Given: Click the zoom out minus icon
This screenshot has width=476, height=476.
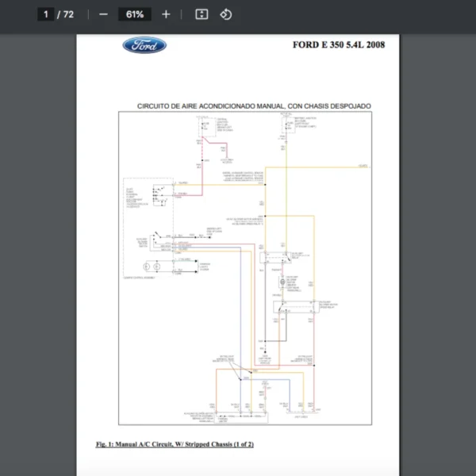Looking at the screenshot, I should pos(103,14).
